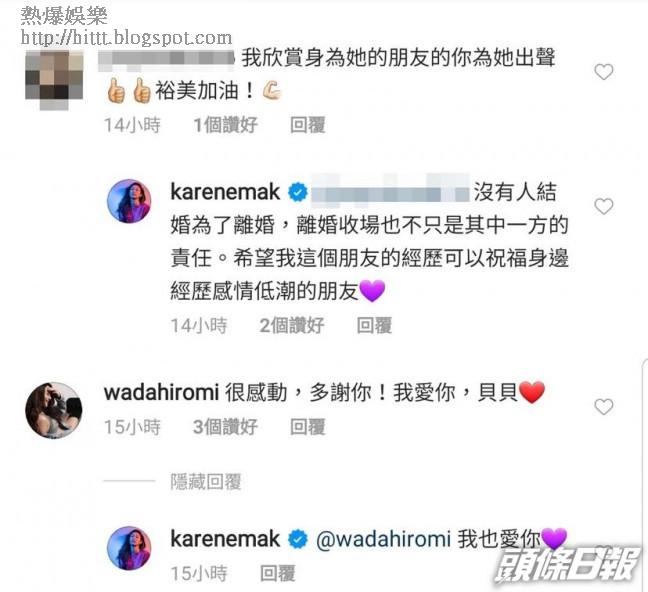Open the @wadahiromi mention link

click(383, 539)
